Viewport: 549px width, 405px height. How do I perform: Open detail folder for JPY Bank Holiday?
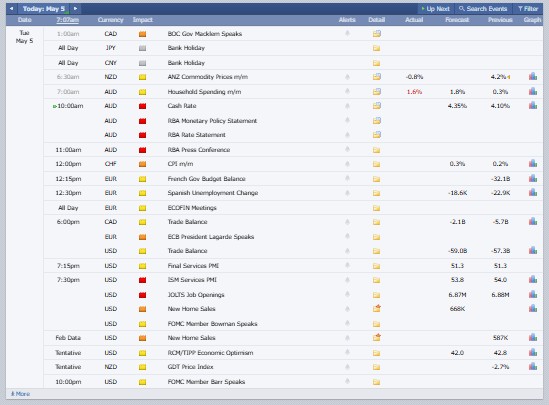point(376,48)
